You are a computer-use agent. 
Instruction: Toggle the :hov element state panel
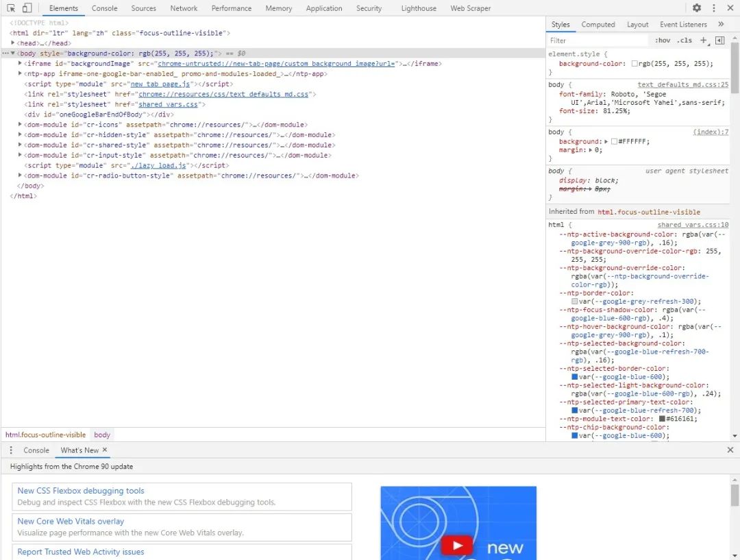pyautogui.click(x=662, y=40)
